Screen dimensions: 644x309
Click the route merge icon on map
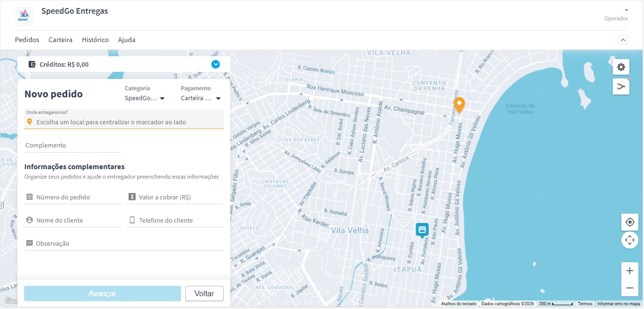point(621,86)
